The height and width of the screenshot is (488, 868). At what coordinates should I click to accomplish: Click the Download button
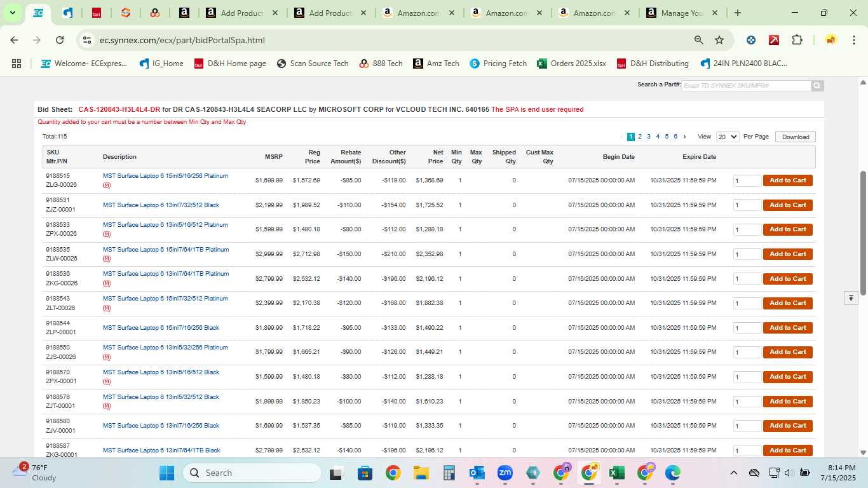click(796, 137)
